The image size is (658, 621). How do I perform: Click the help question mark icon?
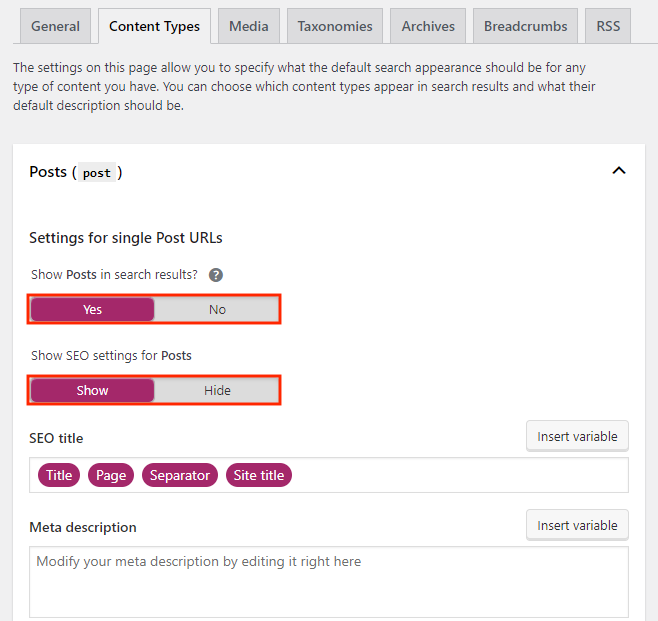(x=215, y=275)
